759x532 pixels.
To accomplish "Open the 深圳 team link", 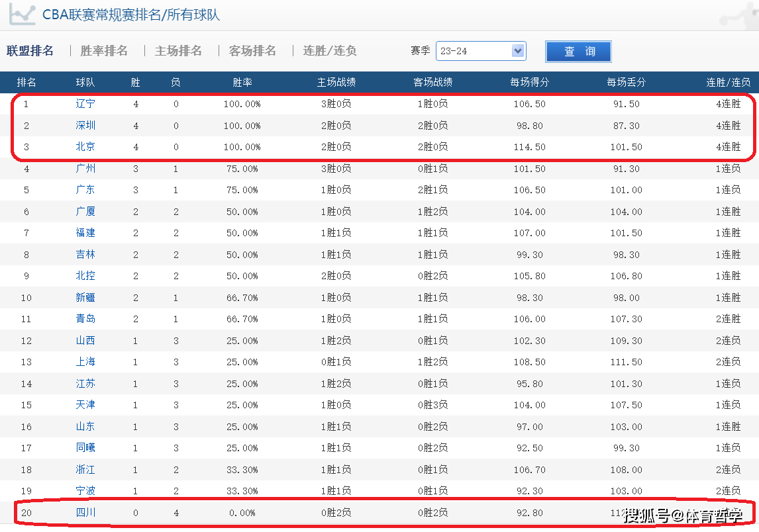I will point(85,125).
